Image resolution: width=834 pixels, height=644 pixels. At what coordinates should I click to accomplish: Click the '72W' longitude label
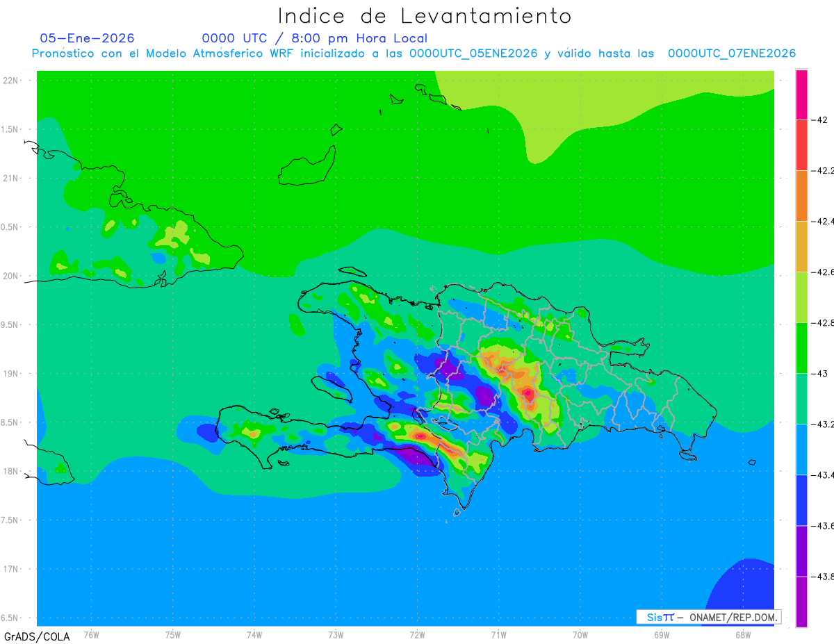[x=417, y=634]
